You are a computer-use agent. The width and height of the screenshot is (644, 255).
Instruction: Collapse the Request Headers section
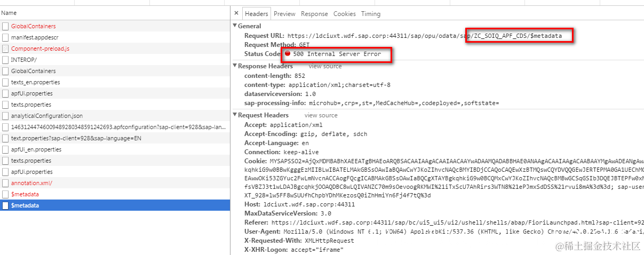tap(235, 115)
